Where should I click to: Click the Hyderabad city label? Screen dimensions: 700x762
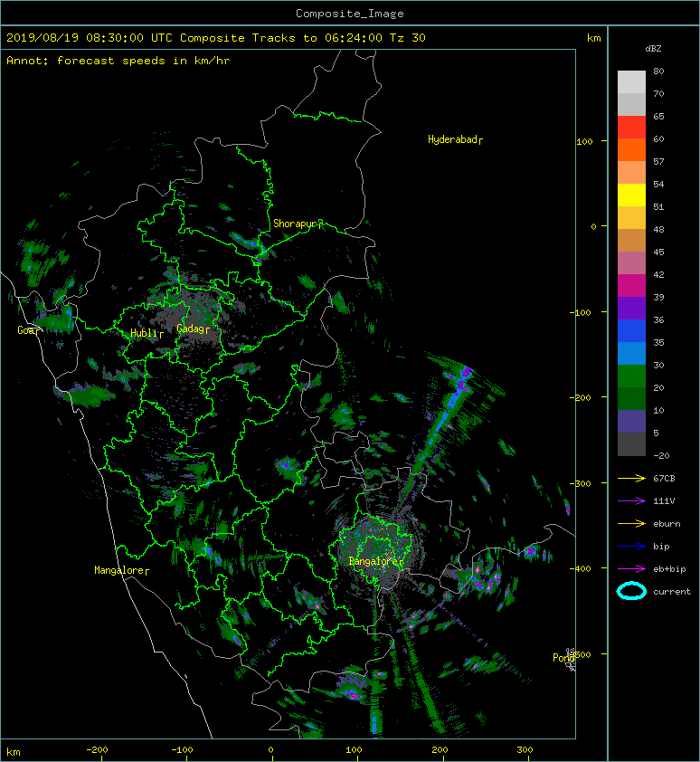tap(453, 139)
